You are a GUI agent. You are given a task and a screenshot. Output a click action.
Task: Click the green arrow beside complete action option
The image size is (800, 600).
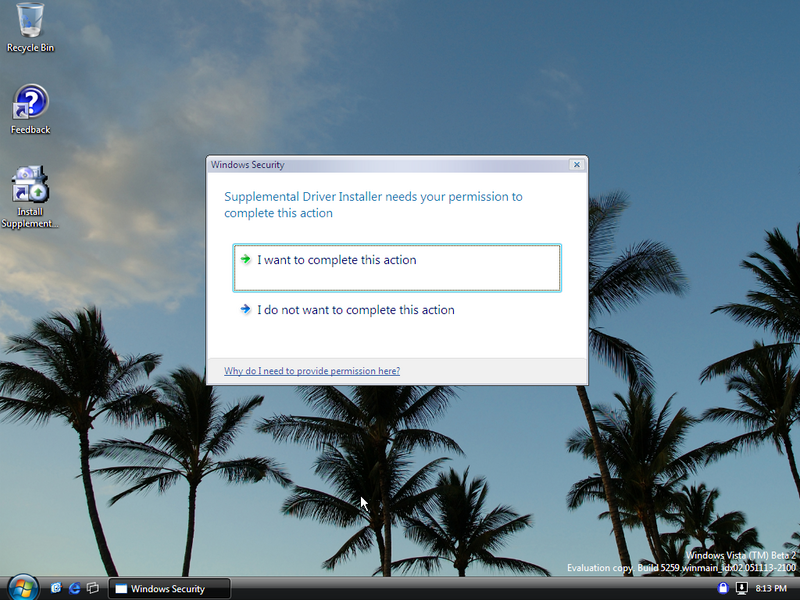pyautogui.click(x=245, y=259)
